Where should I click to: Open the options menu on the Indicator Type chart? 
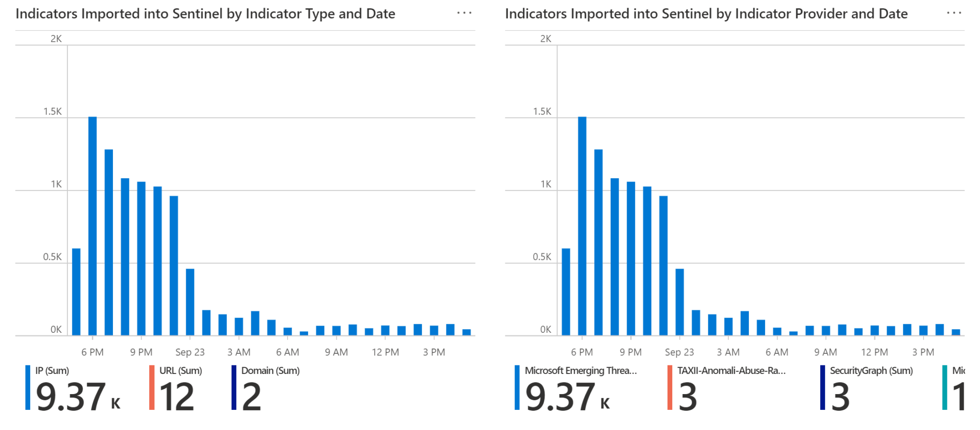pos(464,13)
